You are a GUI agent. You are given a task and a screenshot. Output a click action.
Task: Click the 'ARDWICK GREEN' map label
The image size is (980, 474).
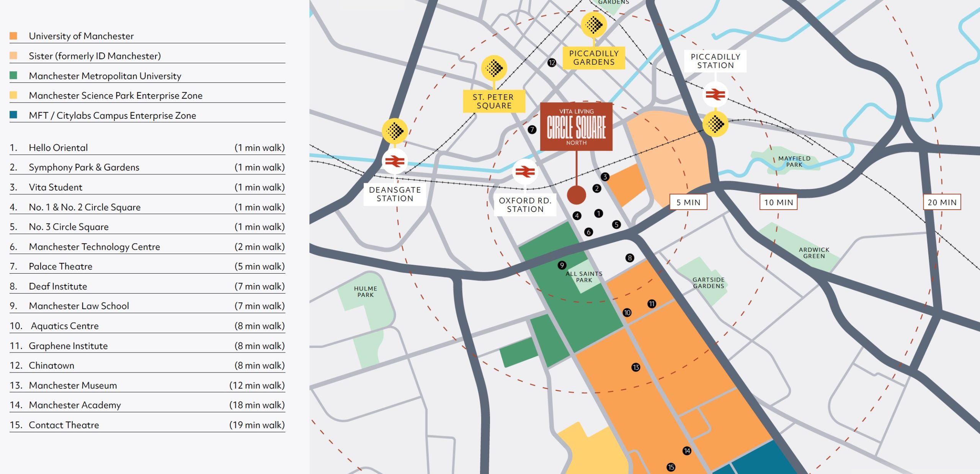[x=814, y=253]
